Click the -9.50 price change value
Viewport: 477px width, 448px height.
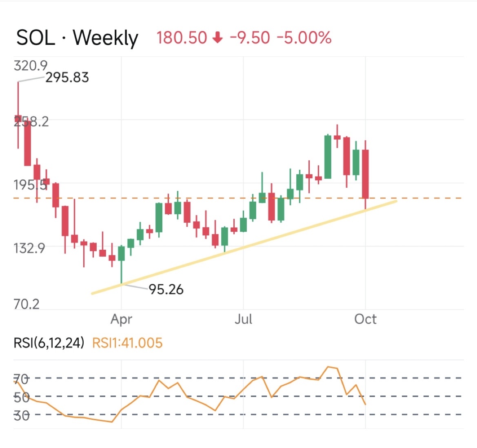click(250, 38)
